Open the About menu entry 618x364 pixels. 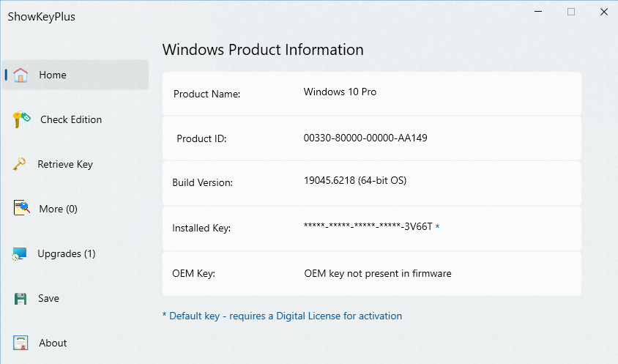pos(53,343)
